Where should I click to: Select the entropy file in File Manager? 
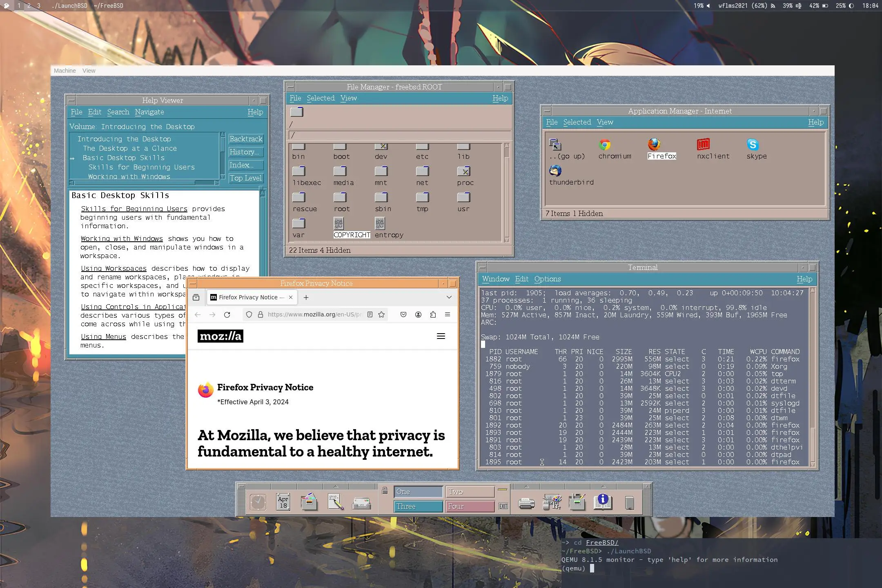(380, 223)
